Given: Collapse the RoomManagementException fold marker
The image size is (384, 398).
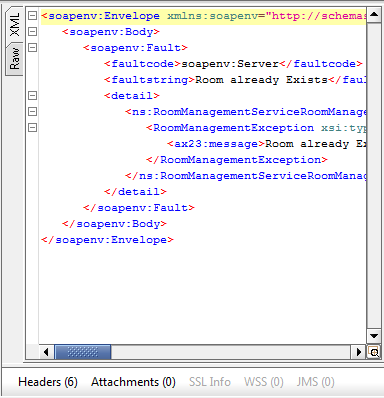Looking at the screenshot, I should [32, 127].
